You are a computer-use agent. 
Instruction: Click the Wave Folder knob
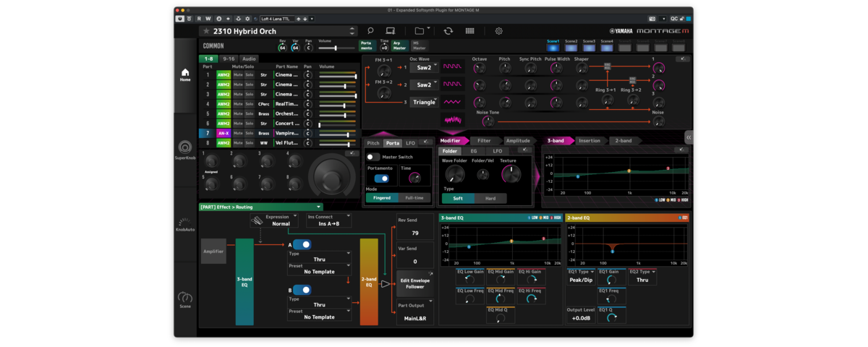point(454,174)
